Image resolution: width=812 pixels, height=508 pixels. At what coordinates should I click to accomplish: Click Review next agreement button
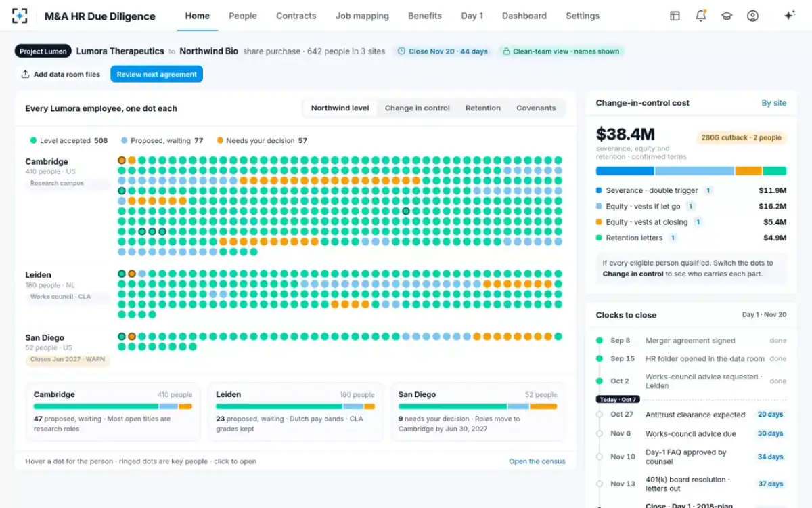[x=157, y=75]
